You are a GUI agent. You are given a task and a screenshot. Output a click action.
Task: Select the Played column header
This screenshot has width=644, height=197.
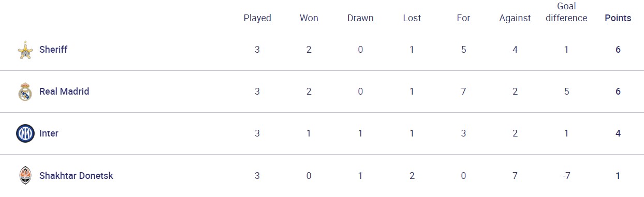pos(257,18)
